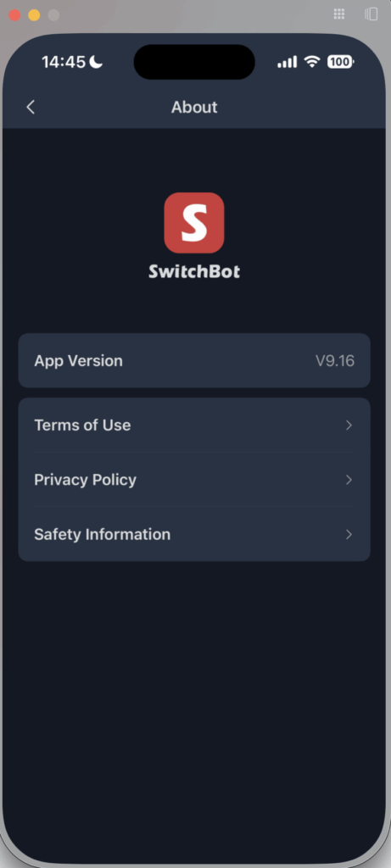
Task: Open the Terms of Use label
Action: (82, 426)
